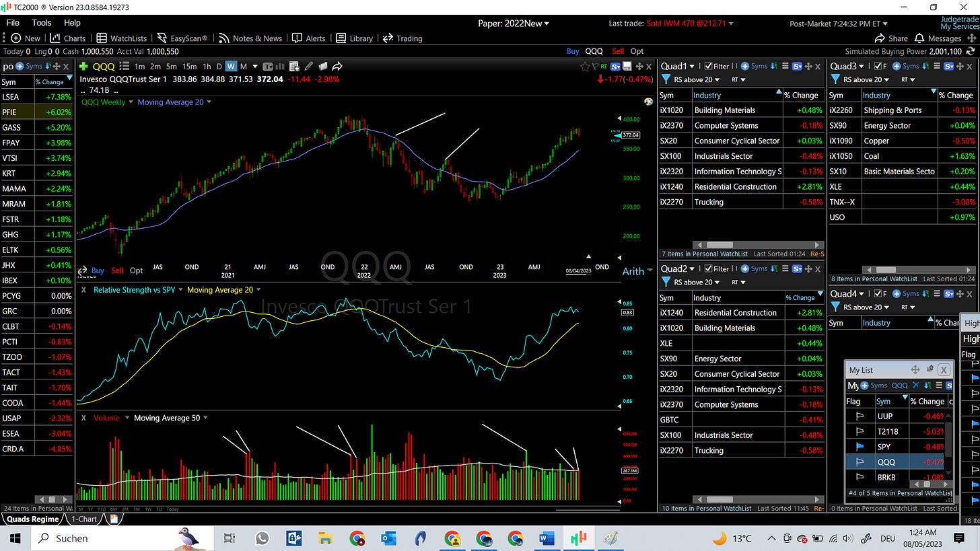980x551 pixels.
Task: Toggle the Quad2 Filter checkbox
Action: click(x=709, y=268)
